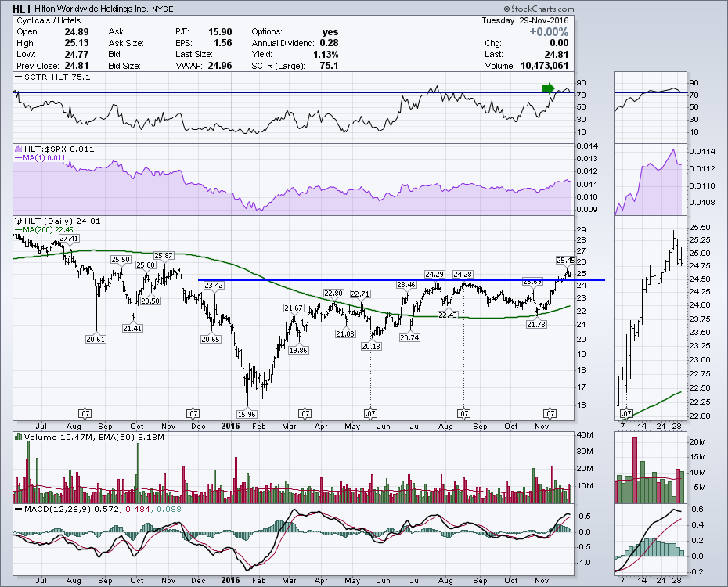Click the 27.41 peak price label
This screenshot has height=587, width=728.
pos(69,238)
